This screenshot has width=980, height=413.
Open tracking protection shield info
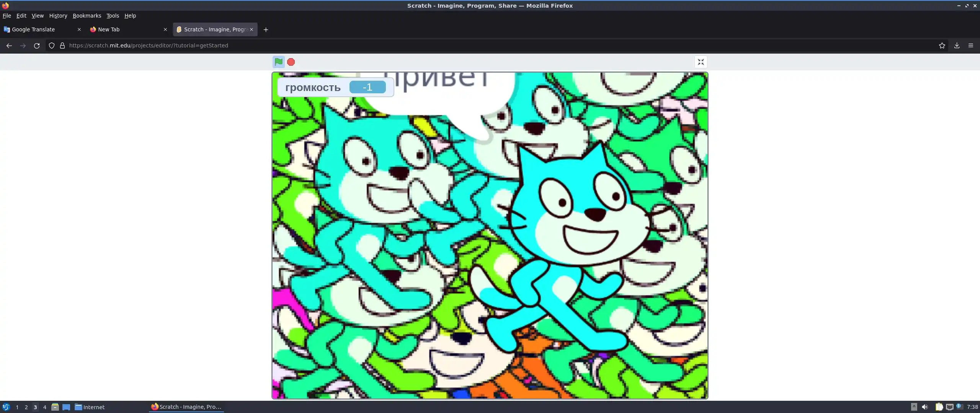pos(52,46)
